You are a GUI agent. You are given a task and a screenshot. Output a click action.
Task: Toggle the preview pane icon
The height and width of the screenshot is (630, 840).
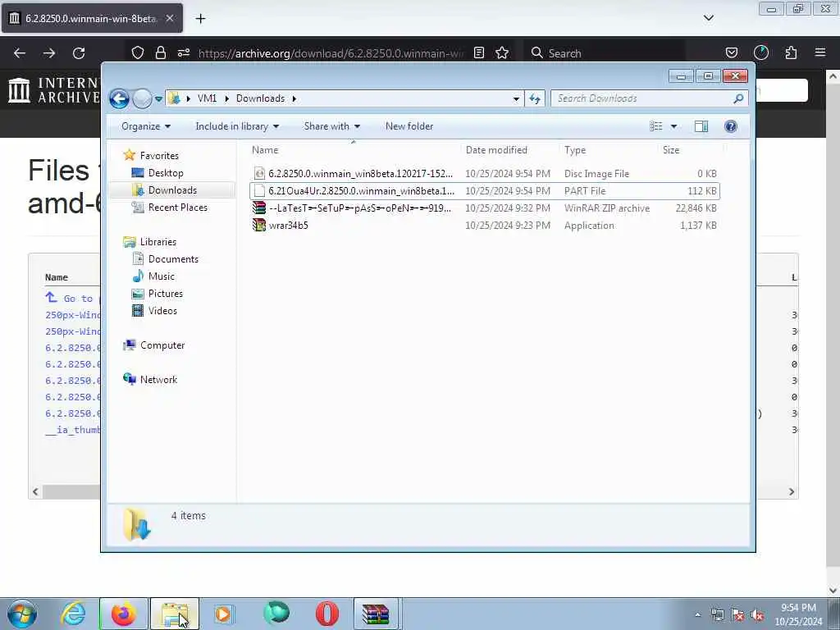pos(701,126)
